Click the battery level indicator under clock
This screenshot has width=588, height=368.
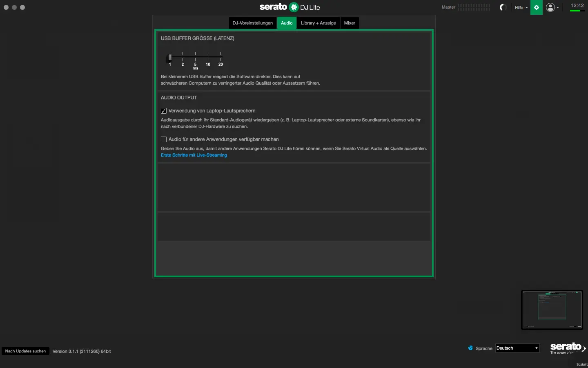click(575, 11)
